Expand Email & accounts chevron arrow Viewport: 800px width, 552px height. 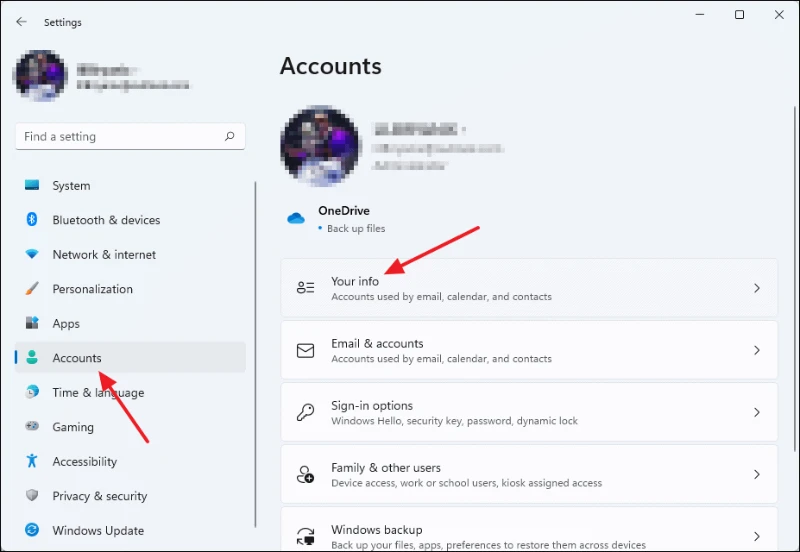(757, 350)
